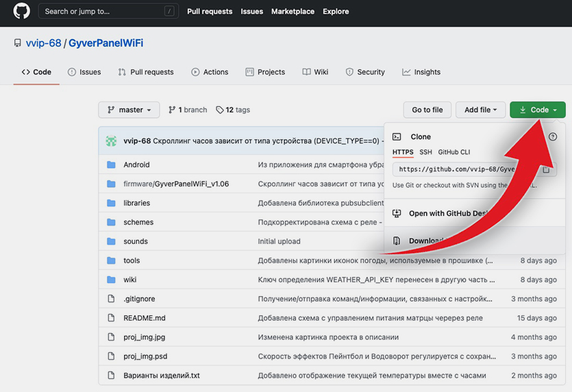Select the GitHub CLI clone option
The width and height of the screenshot is (572, 392).
pyautogui.click(x=453, y=152)
